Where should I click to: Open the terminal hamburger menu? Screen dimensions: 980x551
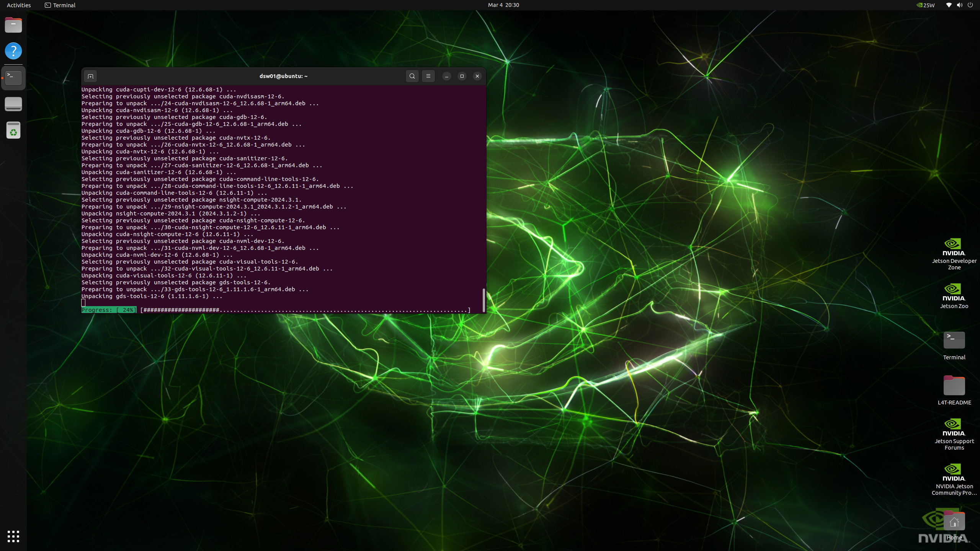click(428, 76)
